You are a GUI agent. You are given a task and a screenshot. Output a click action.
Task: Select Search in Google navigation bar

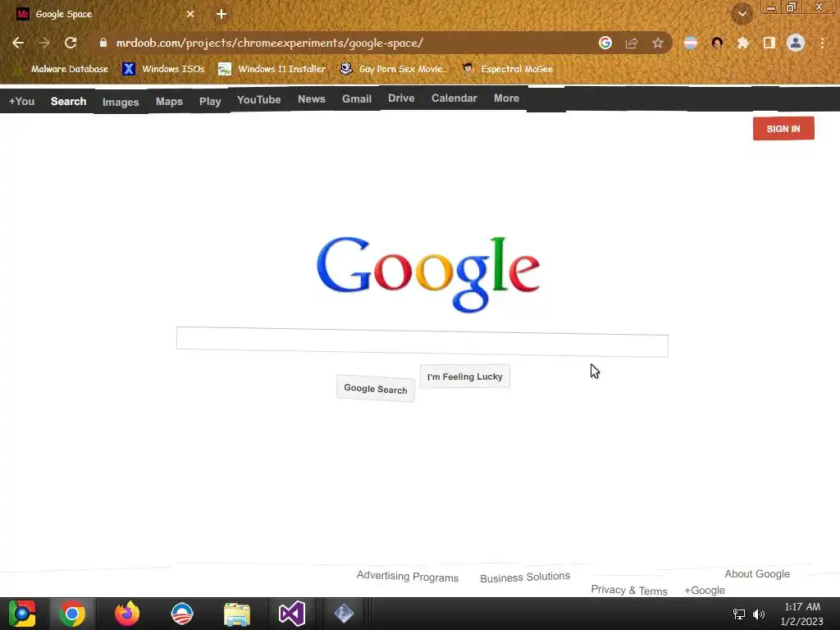(x=69, y=101)
